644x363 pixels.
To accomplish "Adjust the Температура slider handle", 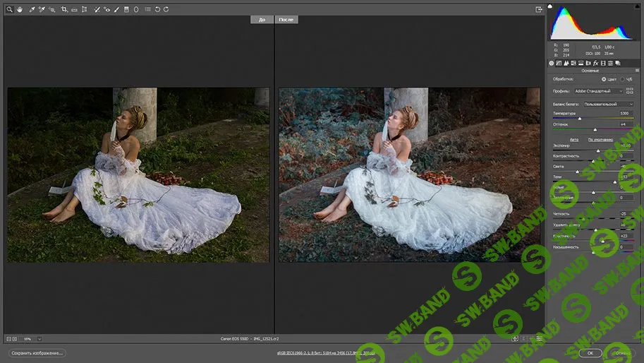I will [580, 119].
